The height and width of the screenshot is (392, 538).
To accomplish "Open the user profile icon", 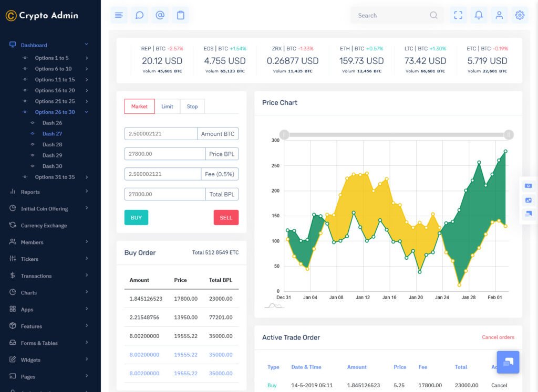I will tap(499, 15).
